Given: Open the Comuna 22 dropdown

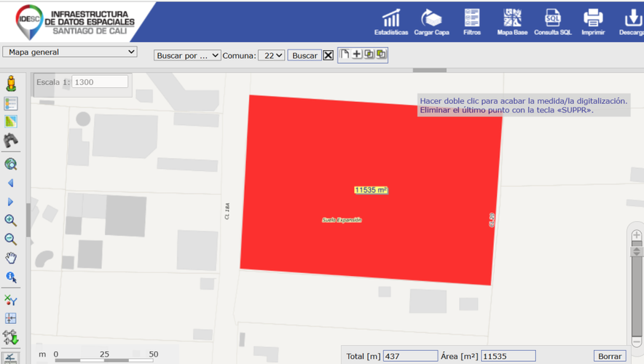Looking at the screenshot, I should (x=271, y=55).
